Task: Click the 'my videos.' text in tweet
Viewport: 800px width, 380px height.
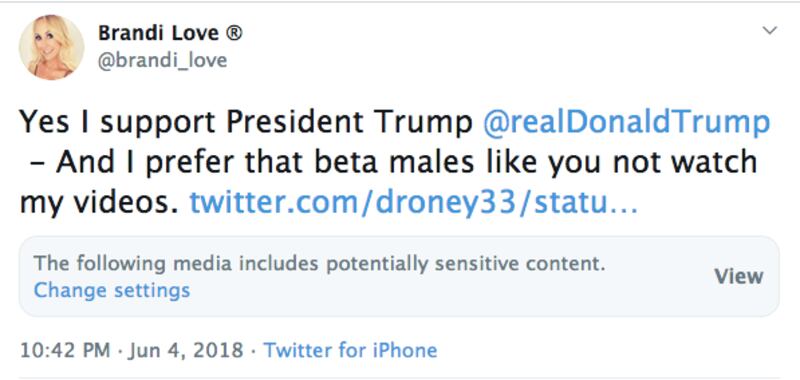Action: point(100,202)
